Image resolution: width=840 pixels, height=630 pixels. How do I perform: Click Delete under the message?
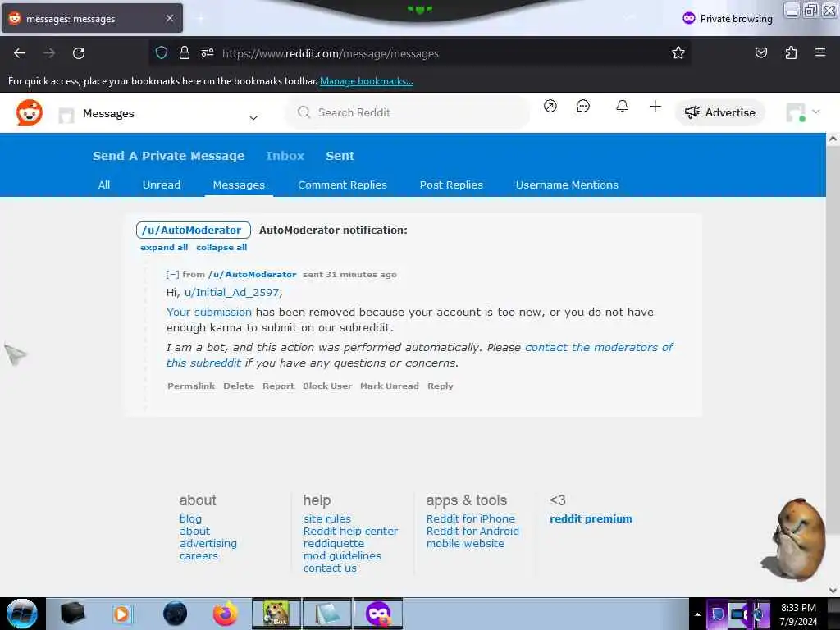(239, 386)
